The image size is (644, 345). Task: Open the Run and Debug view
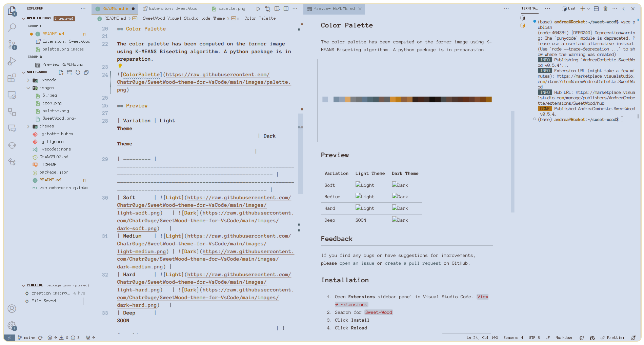point(12,61)
